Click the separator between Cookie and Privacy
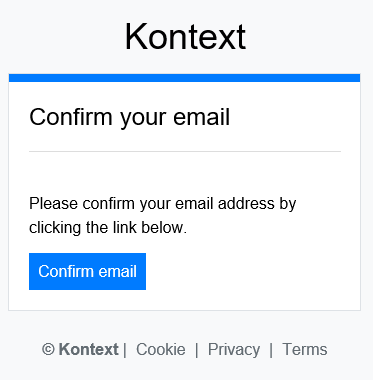Viewport: 373px width, 380px height. click(197, 350)
